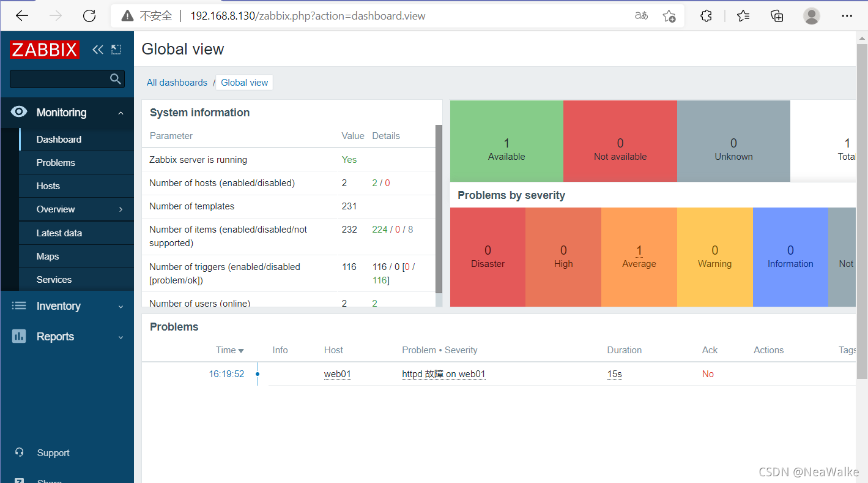The height and width of the screenshot is (483, 868).
Task: Click the Warning severity tile
Action: point(715,257)
